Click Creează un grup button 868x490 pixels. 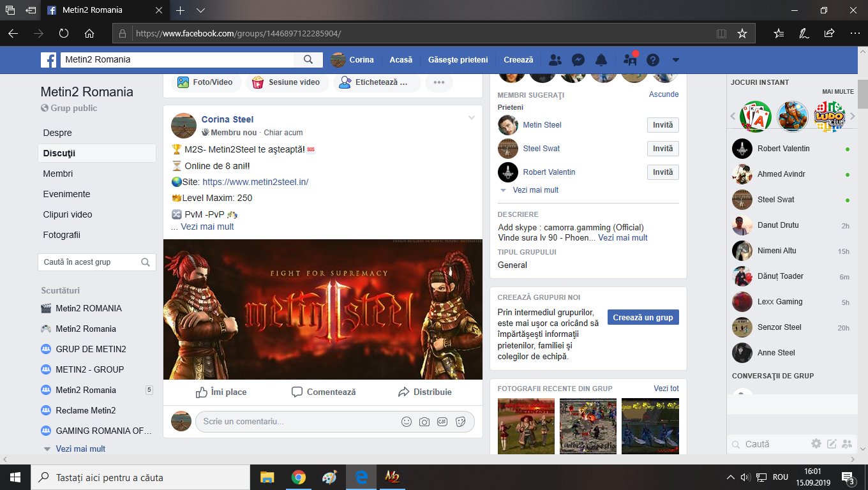643,317
